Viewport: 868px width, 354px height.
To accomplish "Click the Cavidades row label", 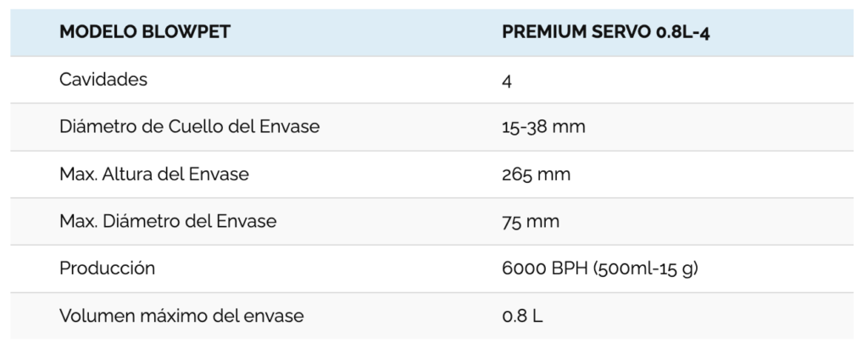I will pos(103,80).
